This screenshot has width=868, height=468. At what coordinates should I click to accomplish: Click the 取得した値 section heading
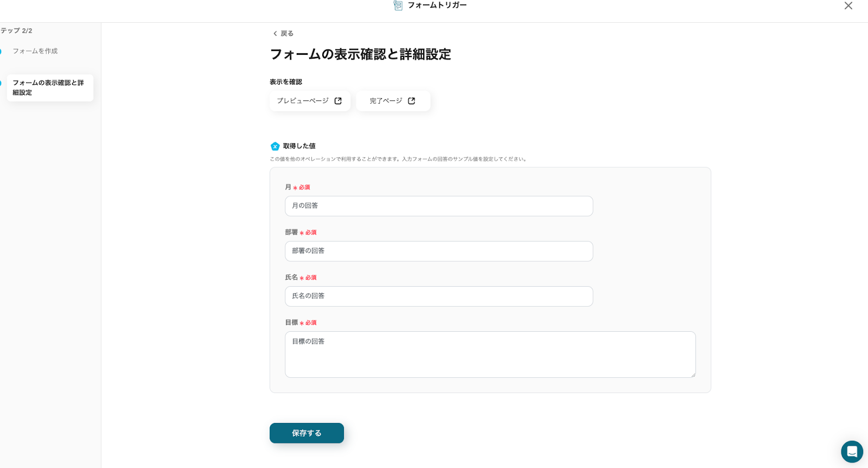coord(299,146)
